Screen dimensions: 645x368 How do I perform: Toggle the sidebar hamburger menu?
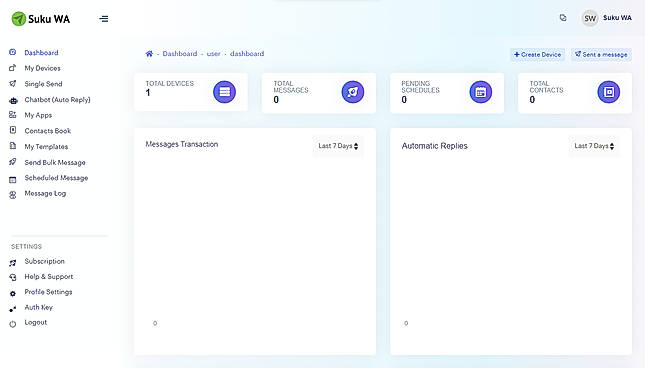click(104, 19)
